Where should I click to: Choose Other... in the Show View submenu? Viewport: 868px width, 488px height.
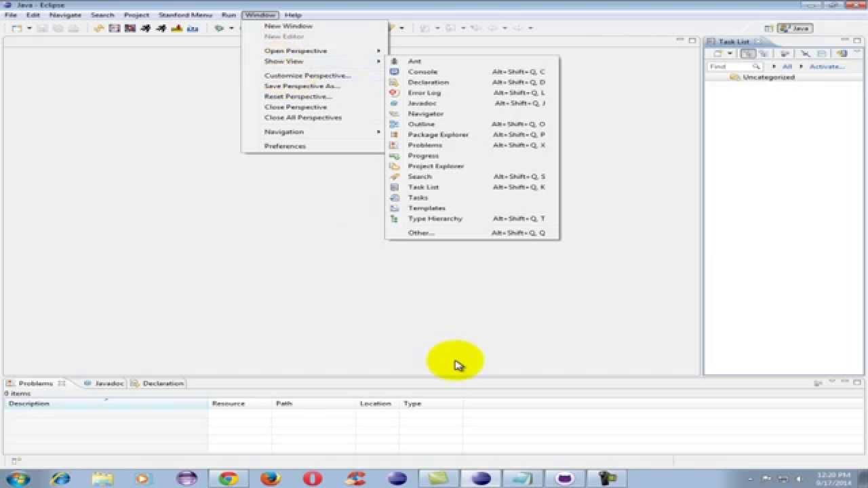coord(471,232)
